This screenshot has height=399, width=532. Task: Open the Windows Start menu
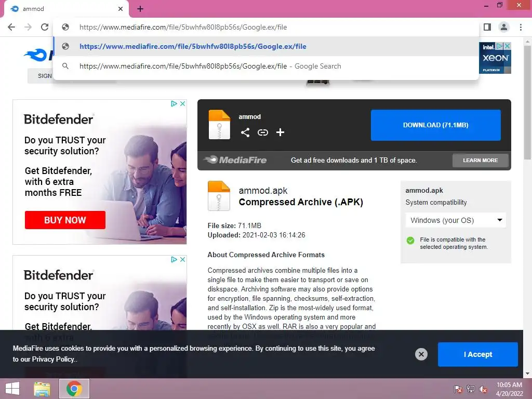(12, 389)
